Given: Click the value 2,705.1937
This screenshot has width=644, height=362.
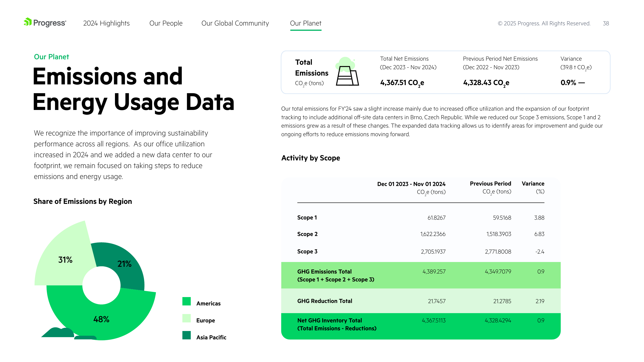Looking at the screenshot, I should 433,252.
